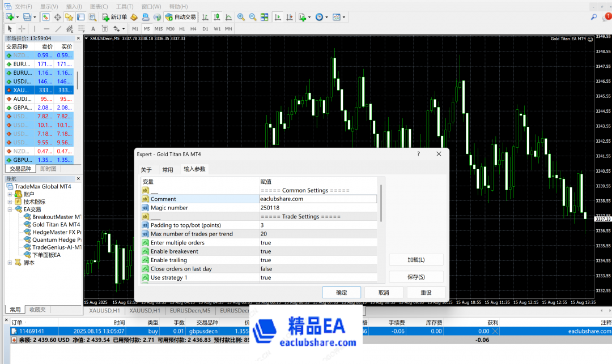Image resolution: width=612 pixels, height=364 pixels.
Task: Click the zoom out magnifier icon
Action: click(x=252, y=17)
